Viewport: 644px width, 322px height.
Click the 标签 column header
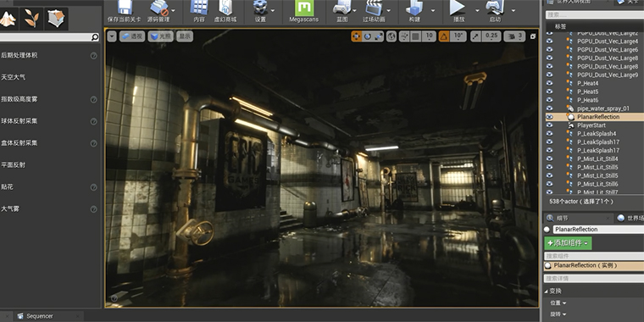click(x=561, y=26)
